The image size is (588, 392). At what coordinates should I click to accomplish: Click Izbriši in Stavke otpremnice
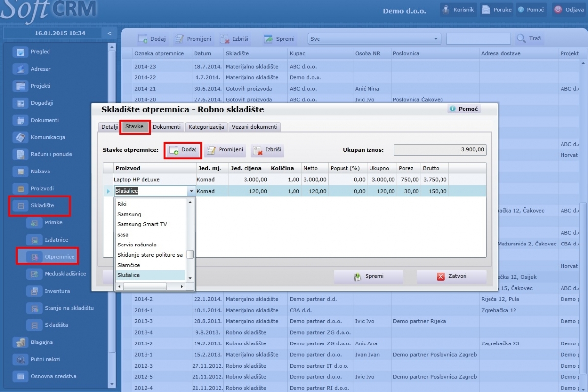tap(268, 150)
